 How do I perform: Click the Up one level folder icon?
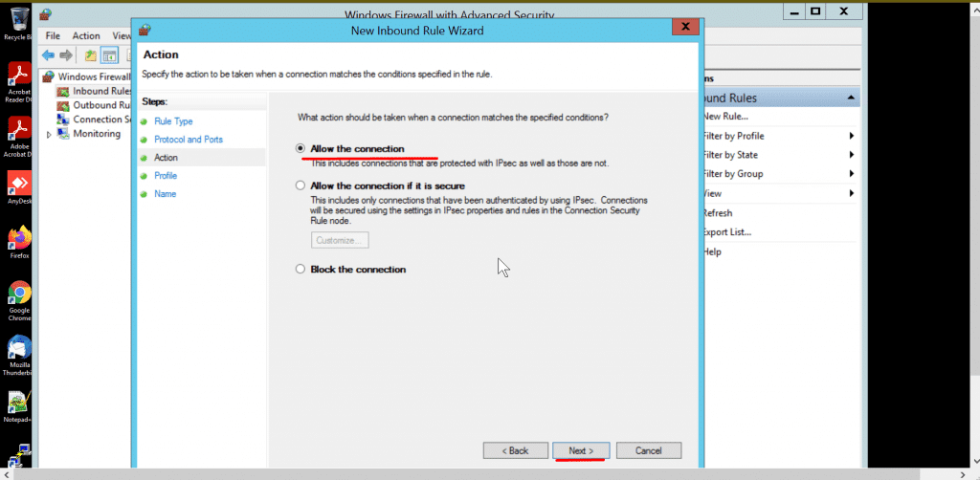[x=90, y=55]
